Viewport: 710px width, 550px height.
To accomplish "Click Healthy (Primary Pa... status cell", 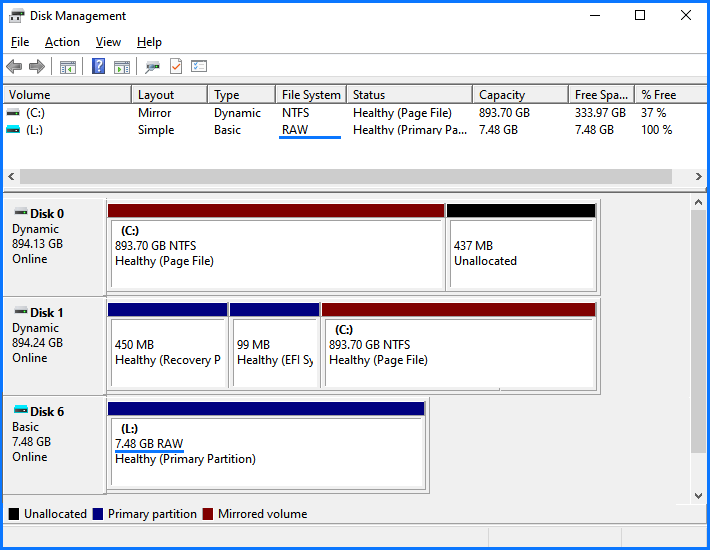I will click(410, 130).
